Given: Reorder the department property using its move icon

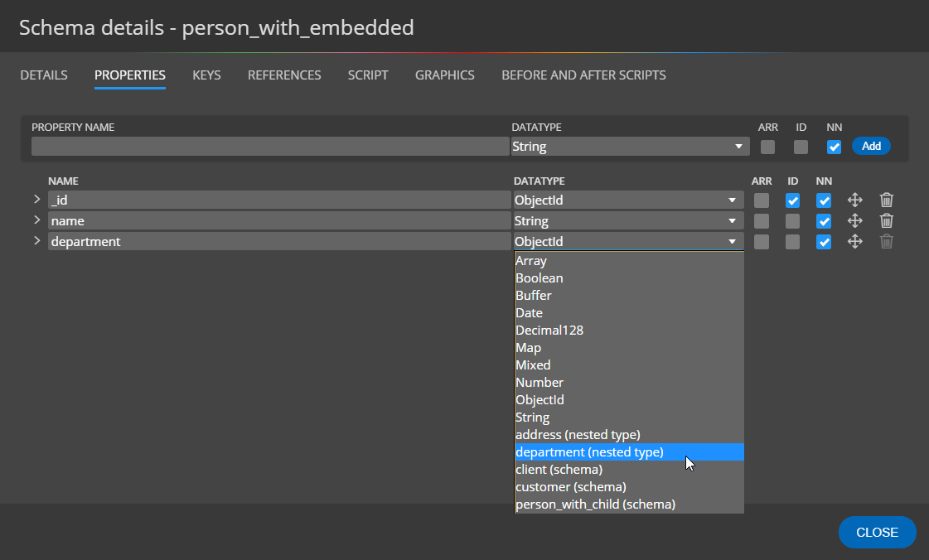Looking at the screenshot, I should (854, 242).
